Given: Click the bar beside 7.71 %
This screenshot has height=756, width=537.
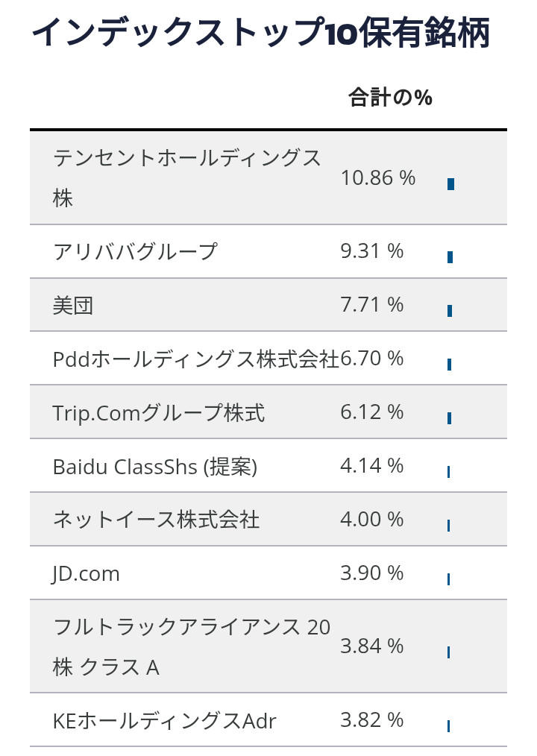Looking at the screenshot, I should (x=450, y=311).
